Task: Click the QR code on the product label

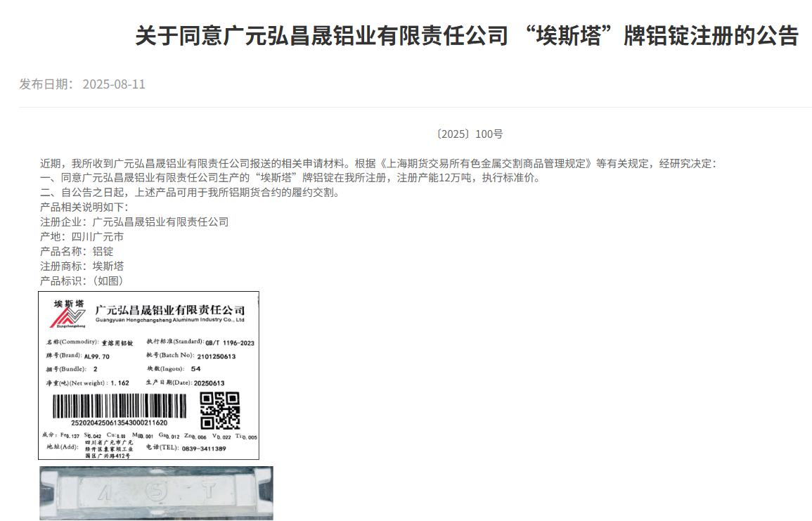Action: tap(220, 410)
